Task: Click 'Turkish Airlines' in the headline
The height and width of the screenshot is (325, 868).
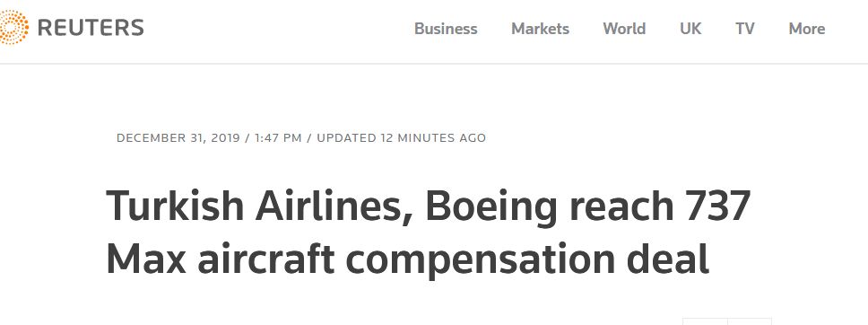Action: pyautogui.click(x=259, y=206)
